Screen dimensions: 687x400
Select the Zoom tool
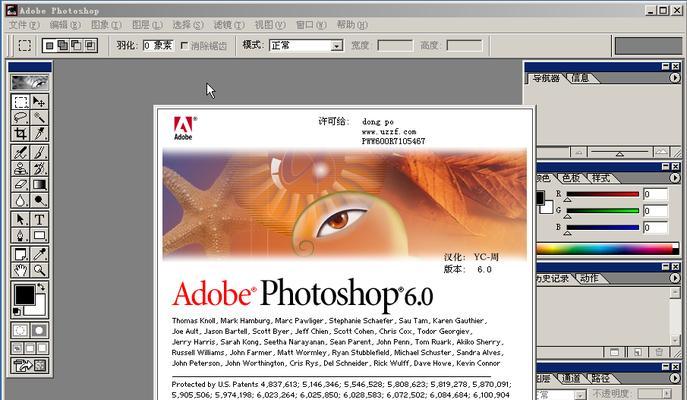[39, 270]
